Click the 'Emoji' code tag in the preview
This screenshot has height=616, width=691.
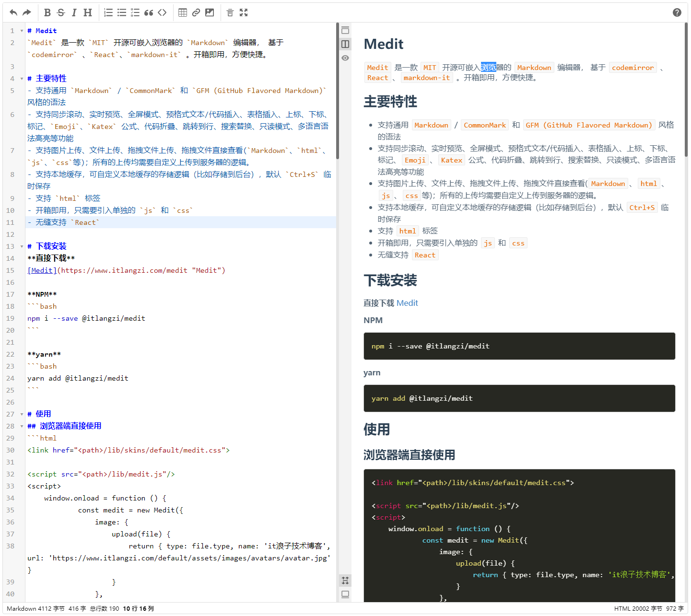click(415, 160)
